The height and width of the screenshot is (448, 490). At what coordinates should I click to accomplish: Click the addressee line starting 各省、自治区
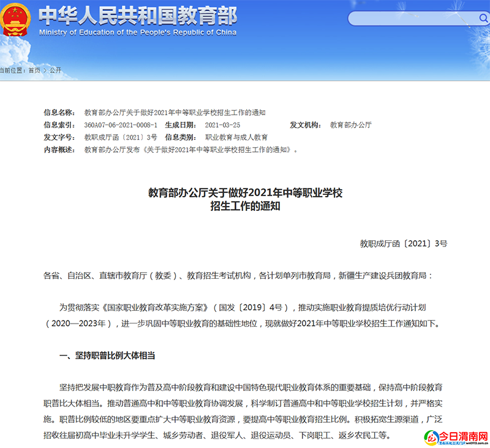(x=238, y=276)
